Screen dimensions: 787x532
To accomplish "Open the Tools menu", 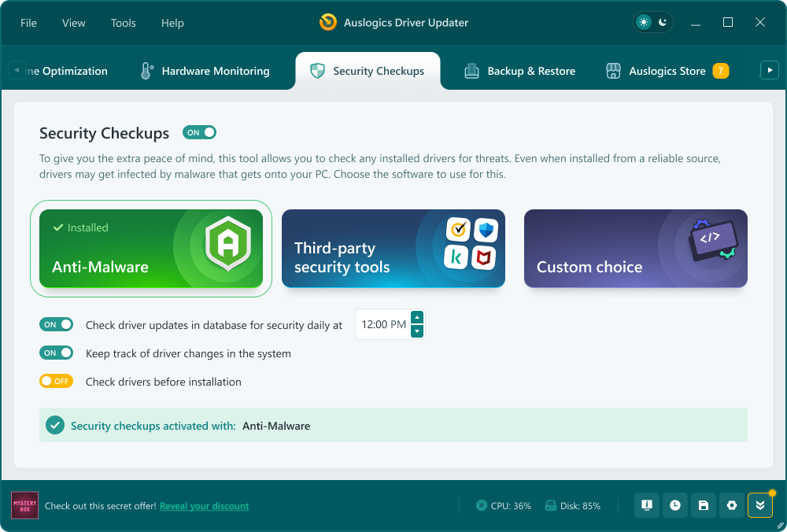I will (123, 23).
